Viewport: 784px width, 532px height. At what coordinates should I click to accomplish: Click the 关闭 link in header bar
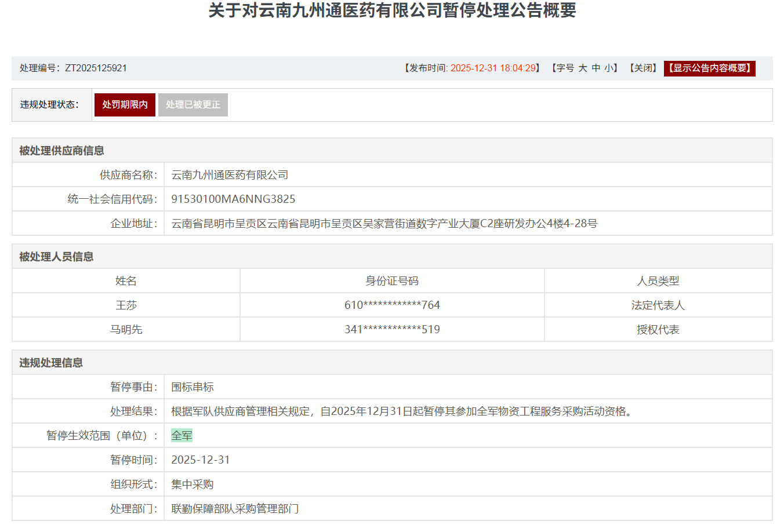click(643, 68)
